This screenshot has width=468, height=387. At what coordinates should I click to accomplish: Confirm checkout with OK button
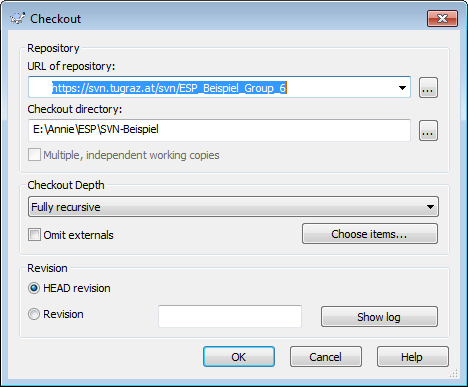(239, 357)
